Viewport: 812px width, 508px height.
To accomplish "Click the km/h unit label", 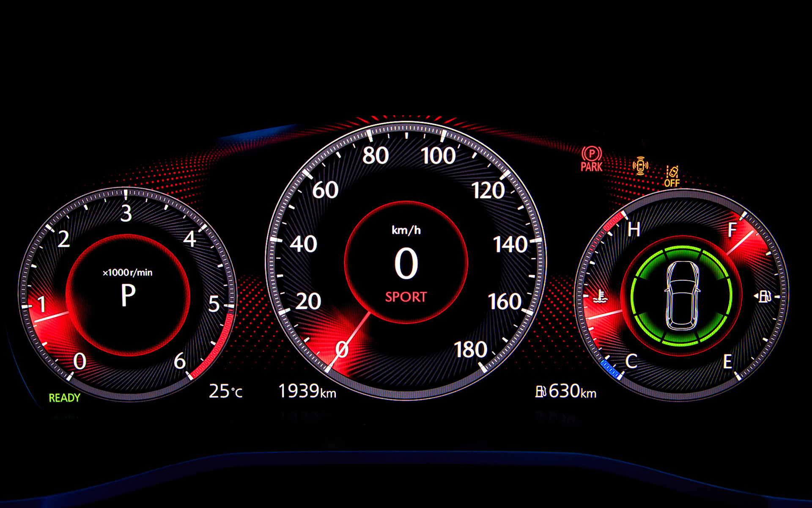I will pyautogui.click(x=406, y=230).
